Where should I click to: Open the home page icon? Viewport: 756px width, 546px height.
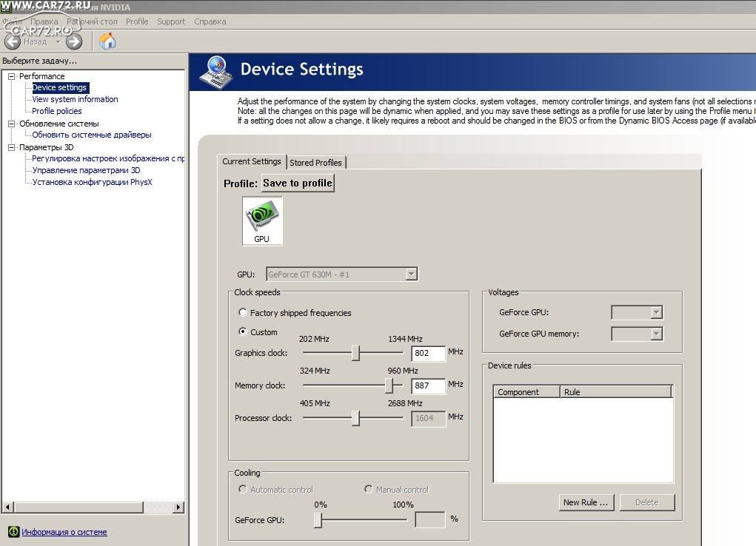tap(107, 41)
